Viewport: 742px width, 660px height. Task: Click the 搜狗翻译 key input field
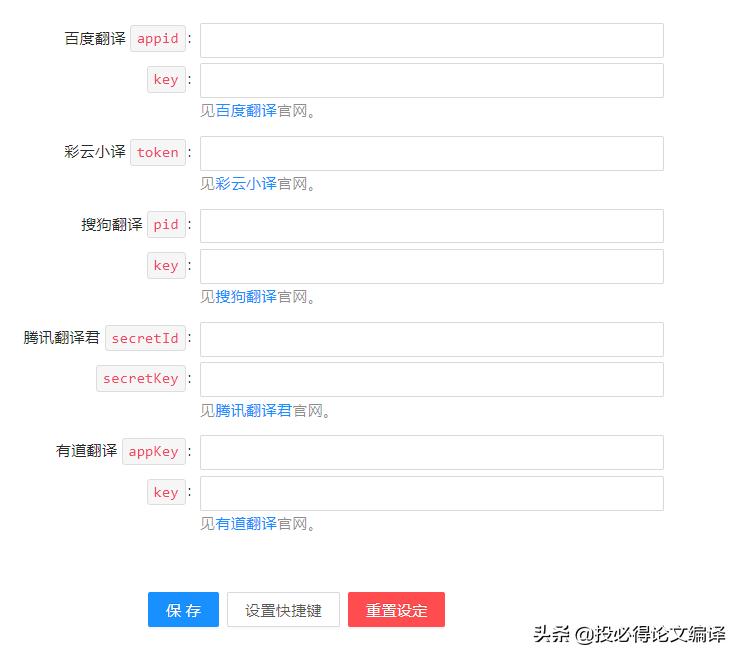[432, 266]
